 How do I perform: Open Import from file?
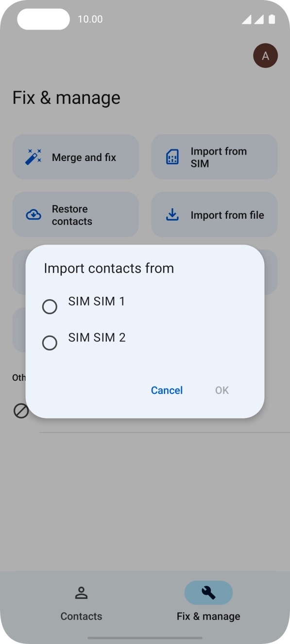click(x=214, y=214)
